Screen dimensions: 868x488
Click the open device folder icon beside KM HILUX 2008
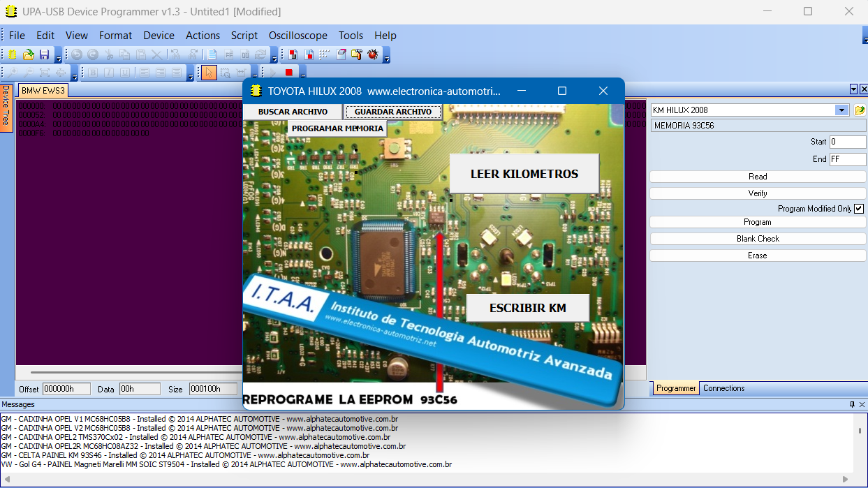point(860,110)
